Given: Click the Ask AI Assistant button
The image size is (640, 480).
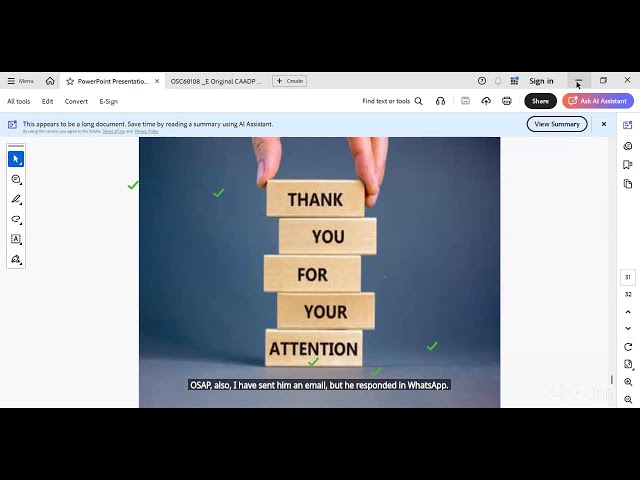Looking at the screenshot, I should pos(598,101).
